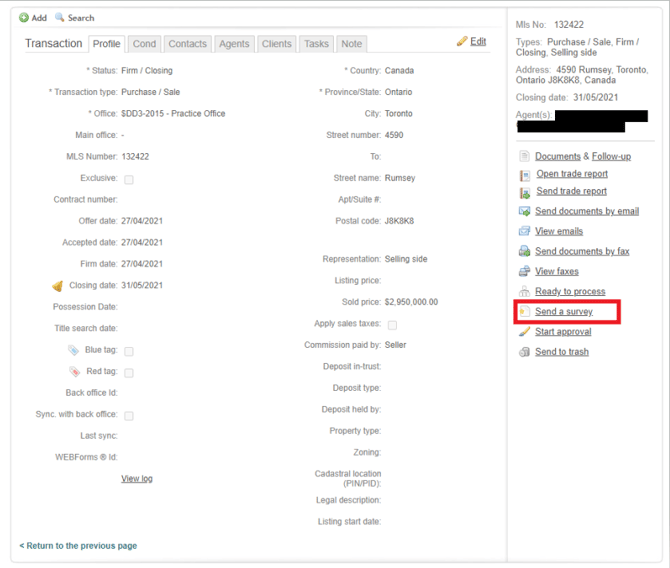Click the Send a survey icon

tap(524, 312)
